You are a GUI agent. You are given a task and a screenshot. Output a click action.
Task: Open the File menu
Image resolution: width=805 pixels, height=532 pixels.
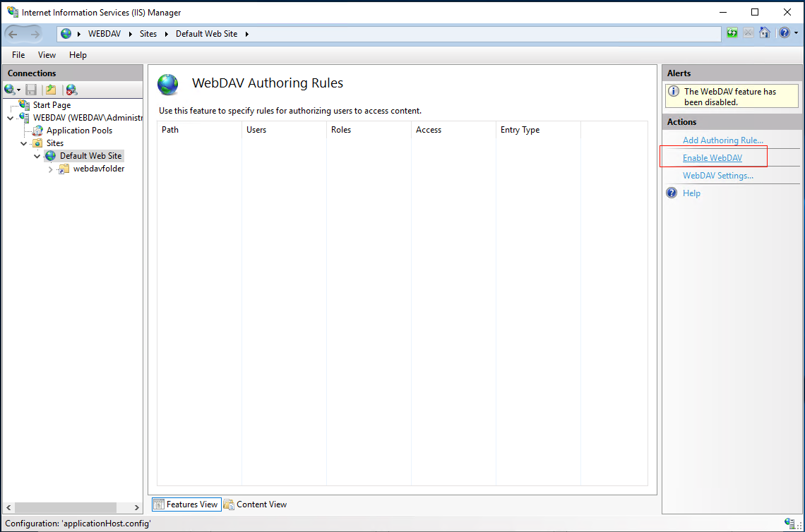[18, 55]
